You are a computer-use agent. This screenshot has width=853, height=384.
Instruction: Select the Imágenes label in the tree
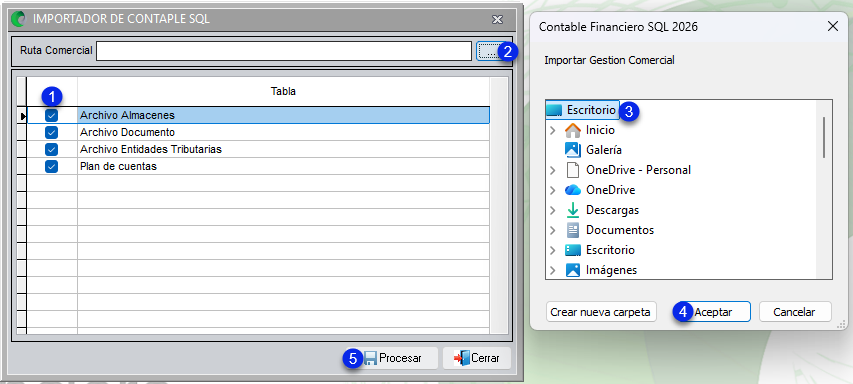click(x=611, y=270)
